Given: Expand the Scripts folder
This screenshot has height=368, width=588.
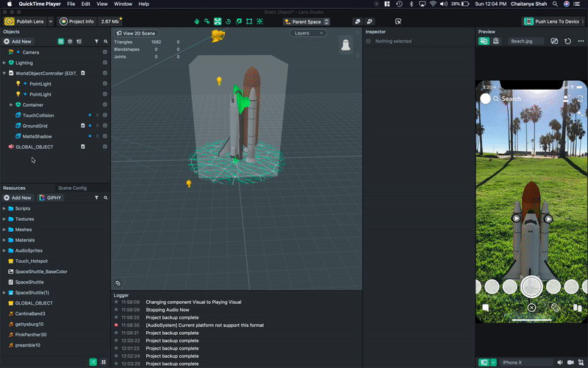Looking at the screenshot, I should tap(4, 208).
